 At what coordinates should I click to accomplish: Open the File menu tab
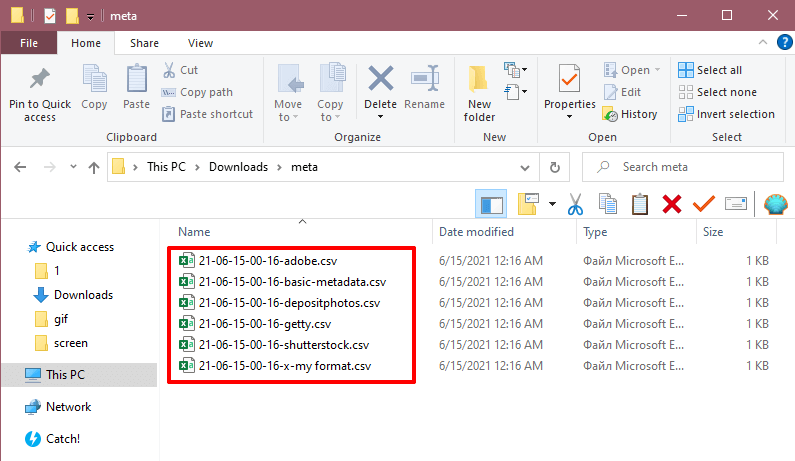click(x=29, y=43)
